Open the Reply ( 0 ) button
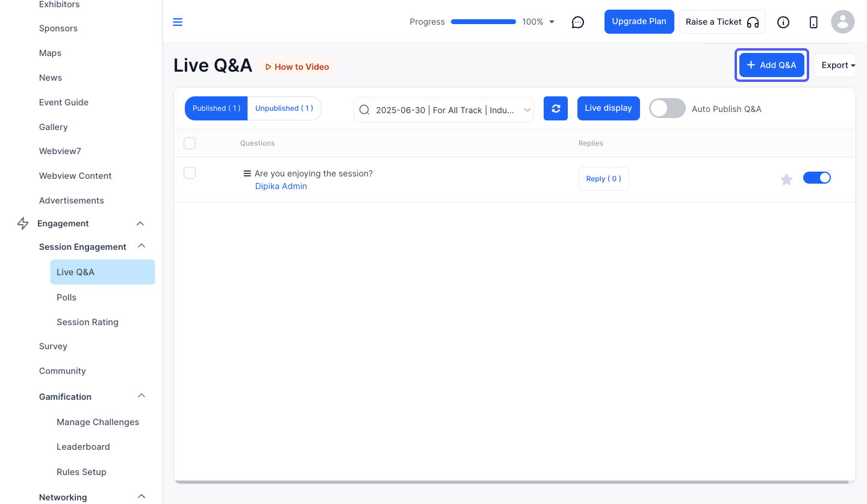 pyautogui.click(x=604, y=179)
